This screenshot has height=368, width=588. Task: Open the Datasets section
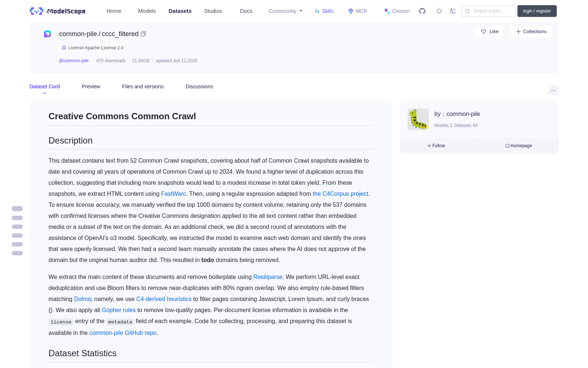point(180,11)
